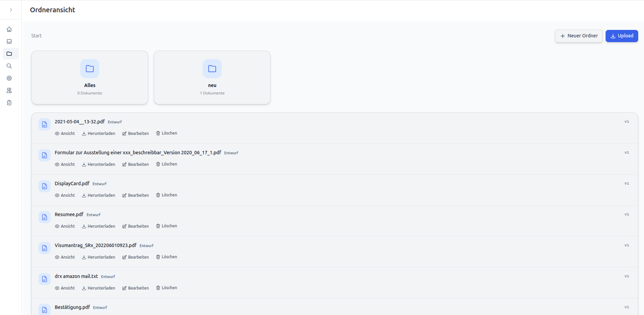Image resolution: width=644 pixels, height=315 pixels.
Task: Click file name Visumantrag_SRx_202206010923.pdf
Action: coord(96,245)
